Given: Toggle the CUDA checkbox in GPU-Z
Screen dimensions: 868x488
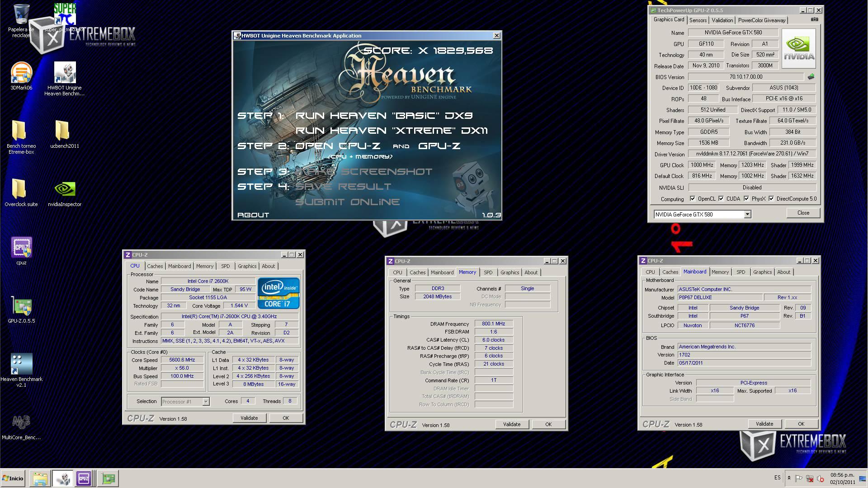Looking at the screenshot, I should click(x=721, y=199).
